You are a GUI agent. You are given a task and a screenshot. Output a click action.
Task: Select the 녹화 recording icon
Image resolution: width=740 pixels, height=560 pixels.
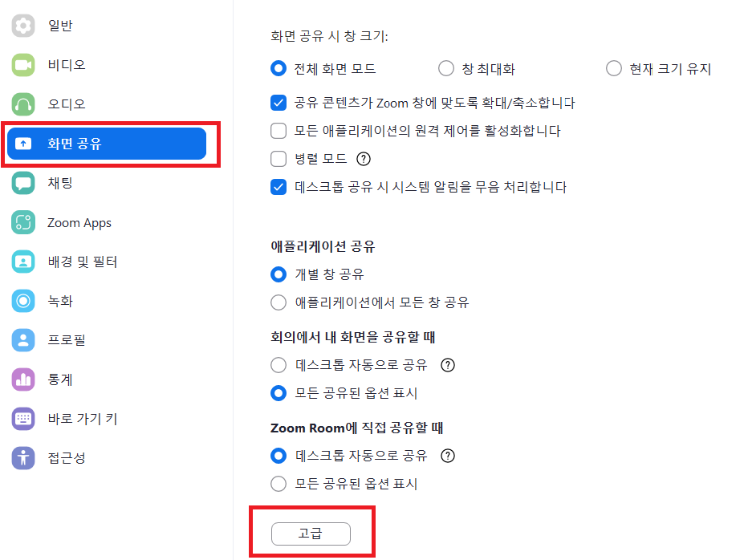click(23, 301)
